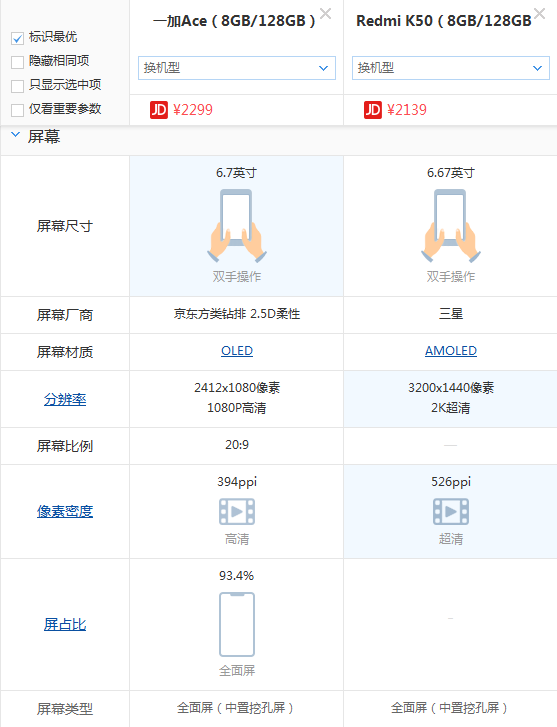The image size is (557, 727).
Task: Click the 6.7英寸 screen size value
Action: [x=237, y=173]
